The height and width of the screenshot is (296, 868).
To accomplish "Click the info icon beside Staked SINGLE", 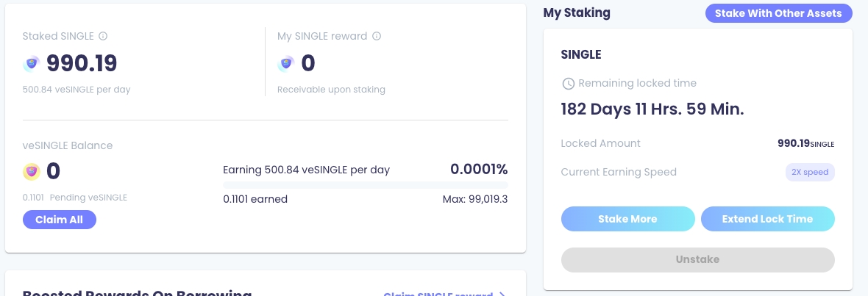I will 103,36.
